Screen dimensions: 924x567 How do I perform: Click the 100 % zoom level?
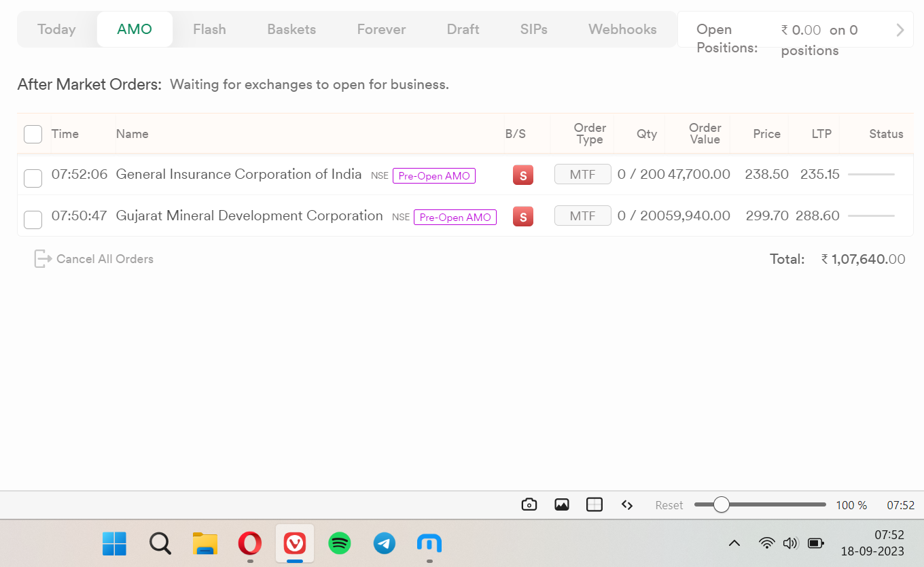[851, 505]
